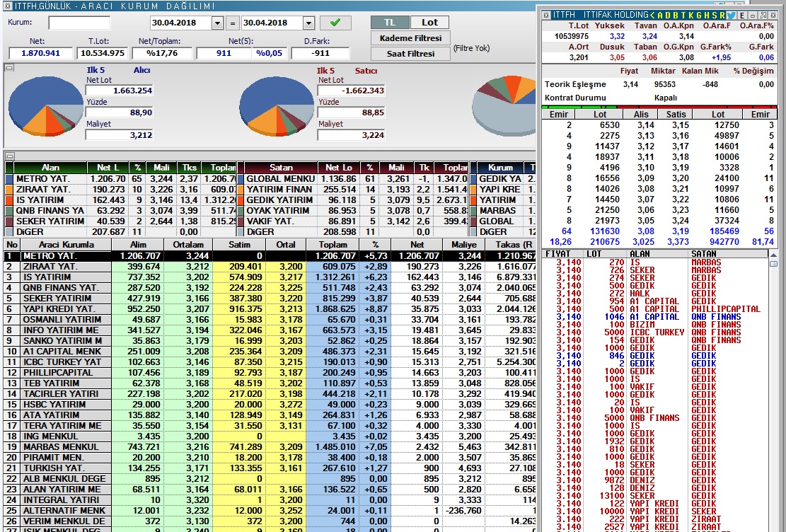Open the start date dropdown
Screen dimensions: 786x532
point(217,23)
